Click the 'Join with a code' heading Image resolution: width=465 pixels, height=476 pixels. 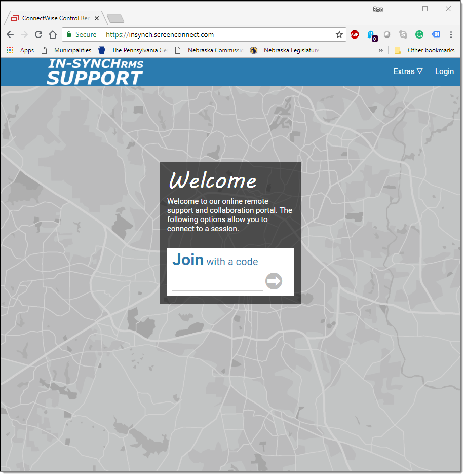pyautogui.click(x=215, y=260)
